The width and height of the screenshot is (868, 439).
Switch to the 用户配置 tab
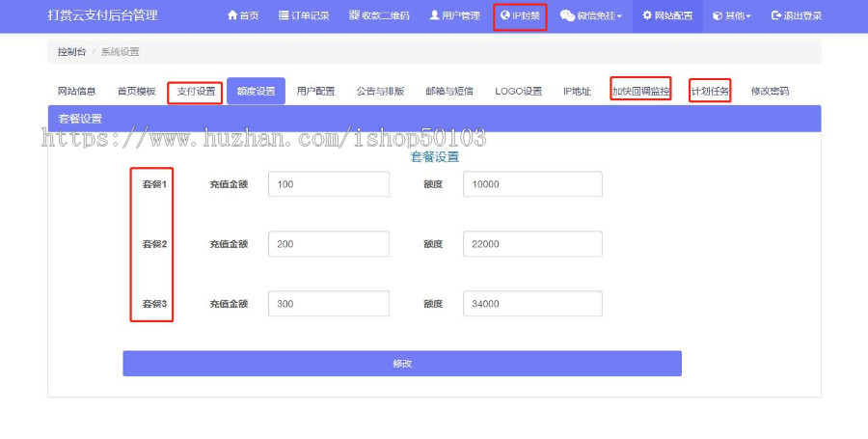click(x=315, y=92)
